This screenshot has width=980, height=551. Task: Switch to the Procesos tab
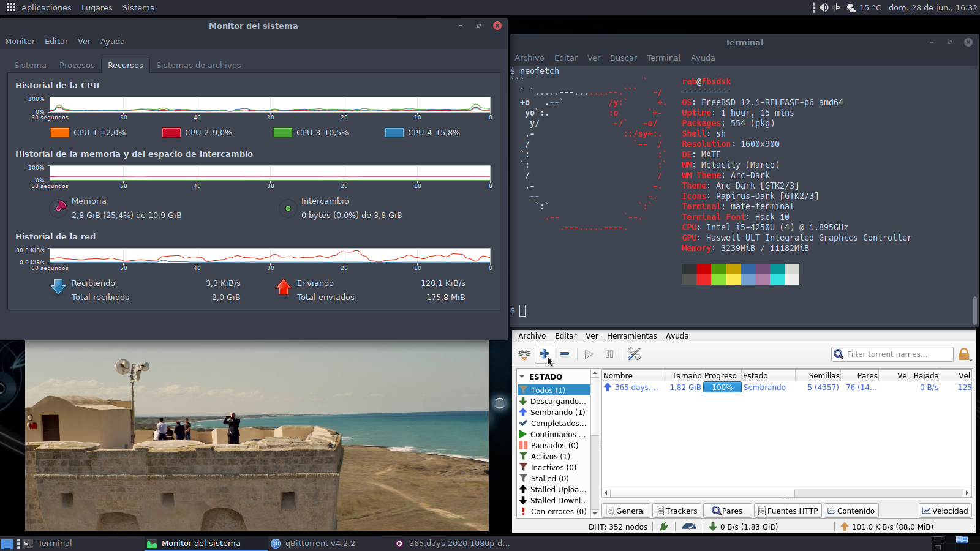click(x=77, y=65)
